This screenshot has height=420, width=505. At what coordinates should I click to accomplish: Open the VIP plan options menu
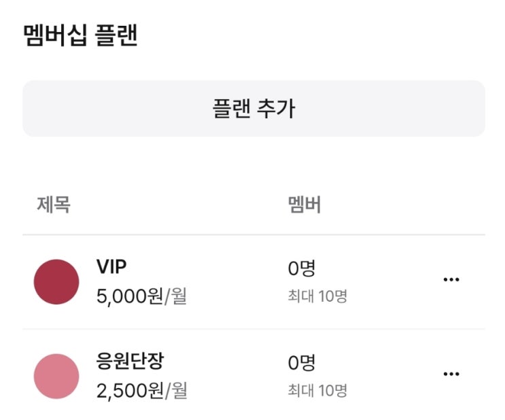pos(451,279)
